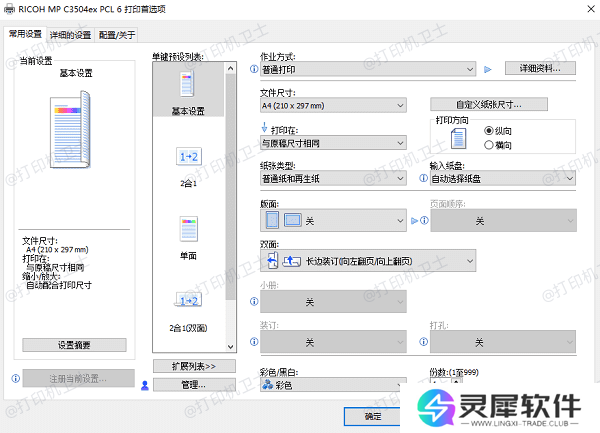This screenshot has height=433, width=600.
Task: Click the 详细资料... button
Action: tap(540, 68)
